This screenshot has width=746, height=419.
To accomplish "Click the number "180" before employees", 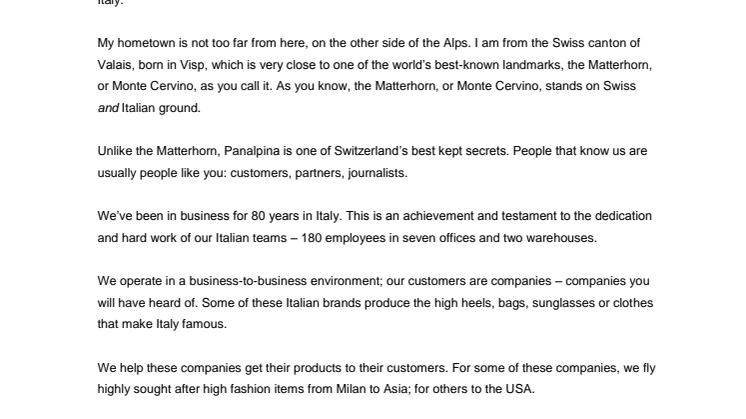I will pos(311,238).
